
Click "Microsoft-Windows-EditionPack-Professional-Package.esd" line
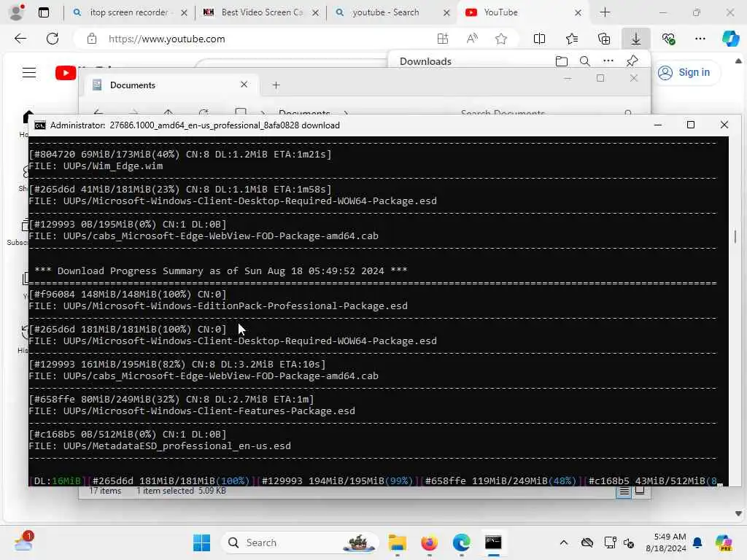[217, 306]
